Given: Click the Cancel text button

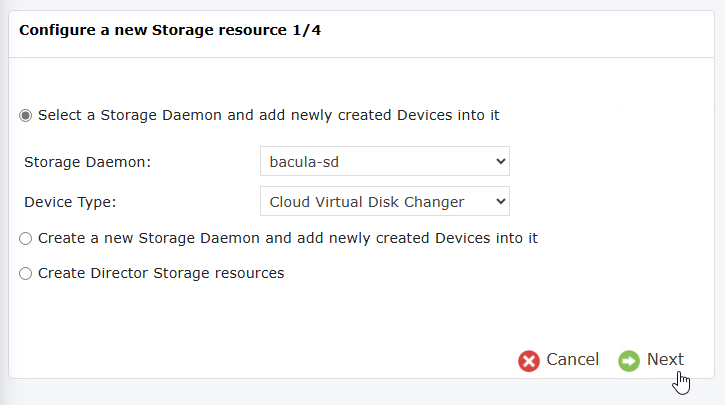Looking at the screenshot, I should point(572,359).
